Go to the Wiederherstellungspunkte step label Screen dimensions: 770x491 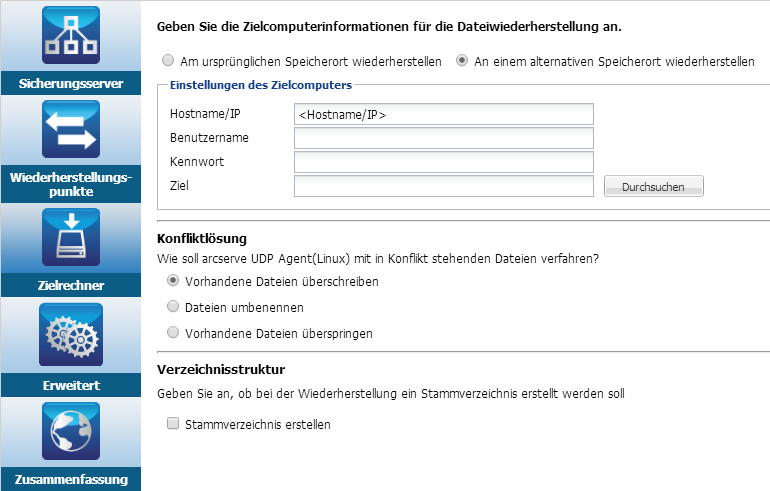coord(71,184)
